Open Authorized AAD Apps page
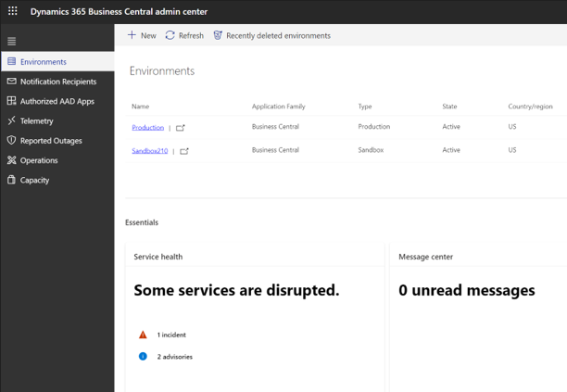 point(57,101)
